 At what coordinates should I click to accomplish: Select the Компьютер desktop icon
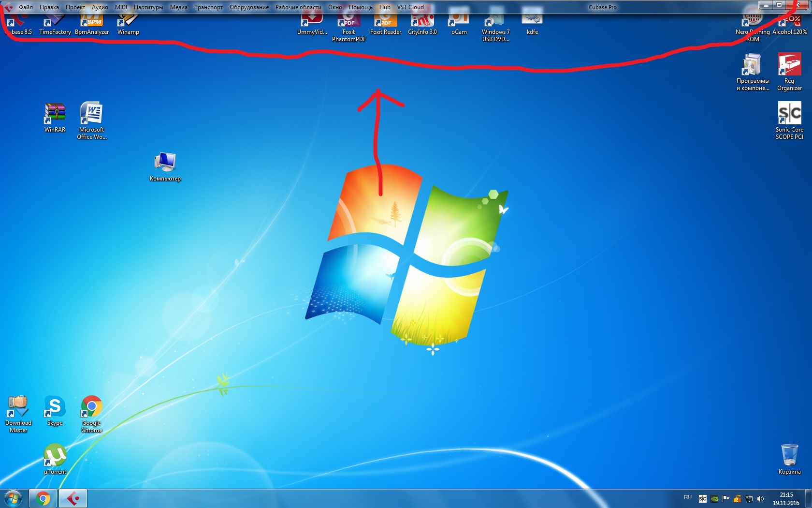[x=165, y=167]
